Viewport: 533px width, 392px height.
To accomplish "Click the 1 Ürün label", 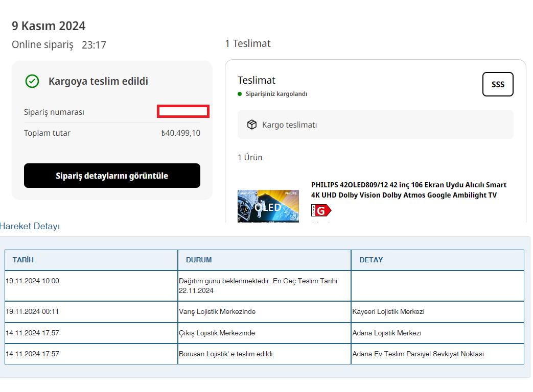I will (250, 158).
